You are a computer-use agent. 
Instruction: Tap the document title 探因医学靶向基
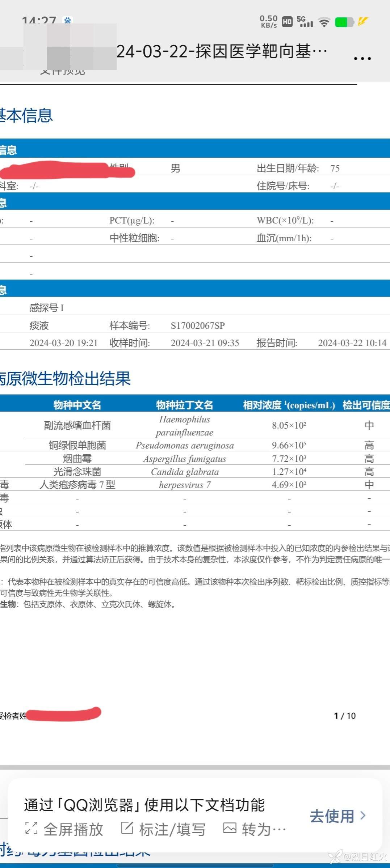tap(221, 51)
